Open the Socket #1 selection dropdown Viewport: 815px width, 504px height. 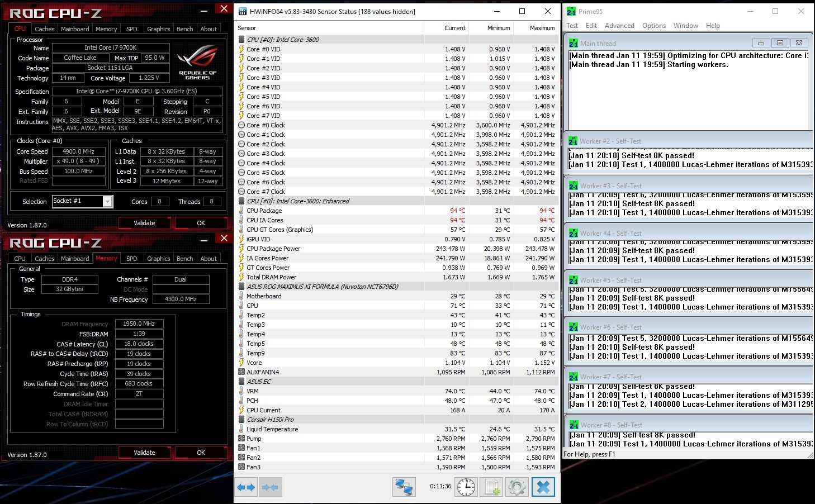pyautogui.click(x=107, y=202)
